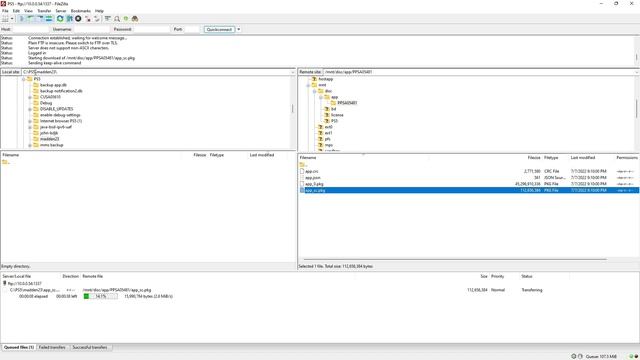Screen dimensions: 640x360
Task: Switch to the Failed transfers tab
Action: click(52, 347)
